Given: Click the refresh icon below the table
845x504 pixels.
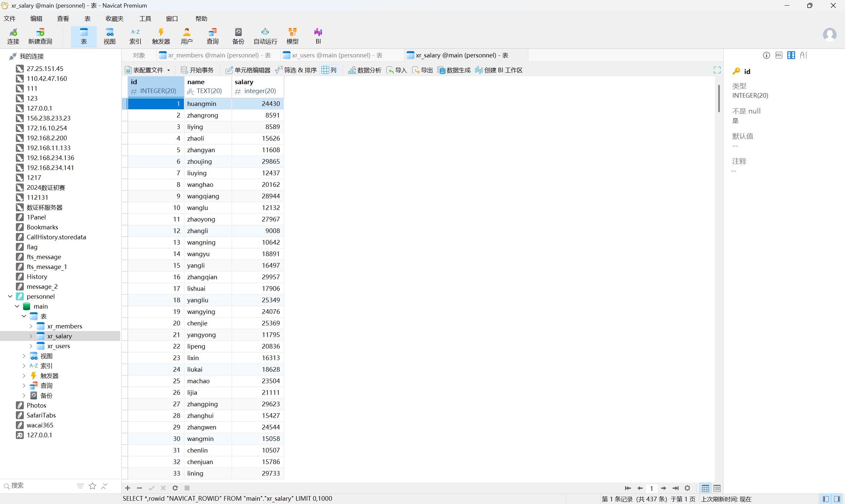Looking at the screenshot, I should coord(175,488).
